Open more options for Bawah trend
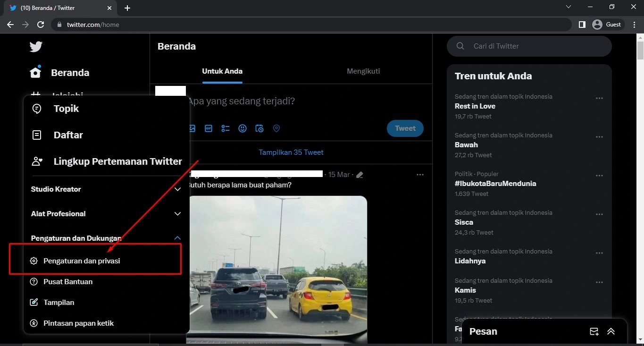The image size is (644, 346). click(x=599, y=137)
